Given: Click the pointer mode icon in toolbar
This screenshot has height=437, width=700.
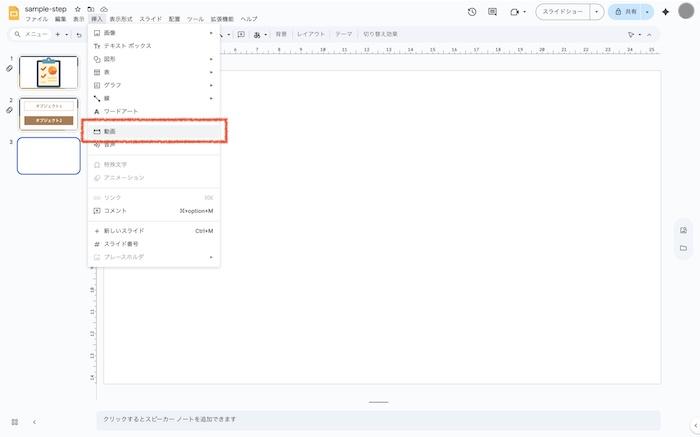Looking at the screenshot, I should pyautogui.click(x=631, y=34).
